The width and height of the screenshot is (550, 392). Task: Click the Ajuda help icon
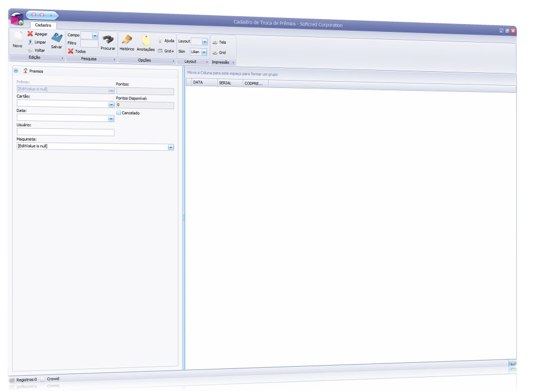[x=161, y=41]
